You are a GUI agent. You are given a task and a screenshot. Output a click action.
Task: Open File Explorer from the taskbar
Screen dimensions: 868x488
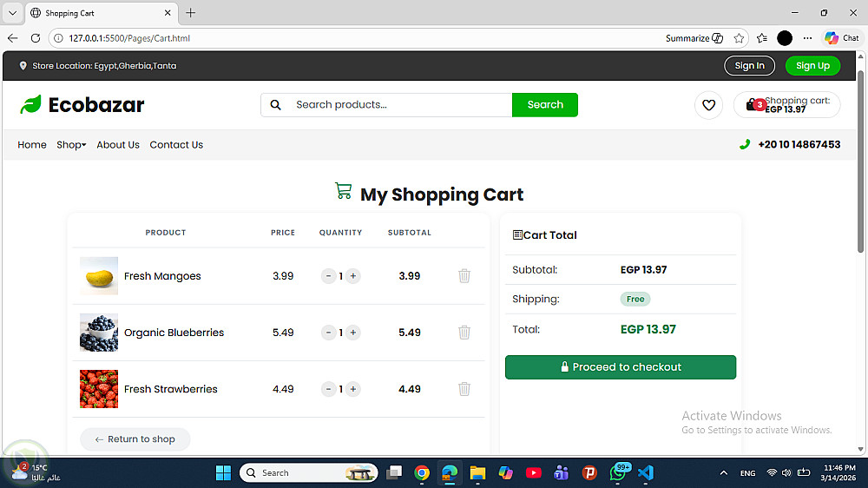click(x=477, y=472)
